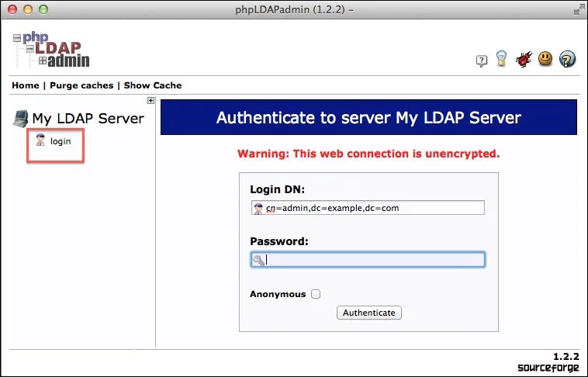Click Show Cache link

pos(153,85)
